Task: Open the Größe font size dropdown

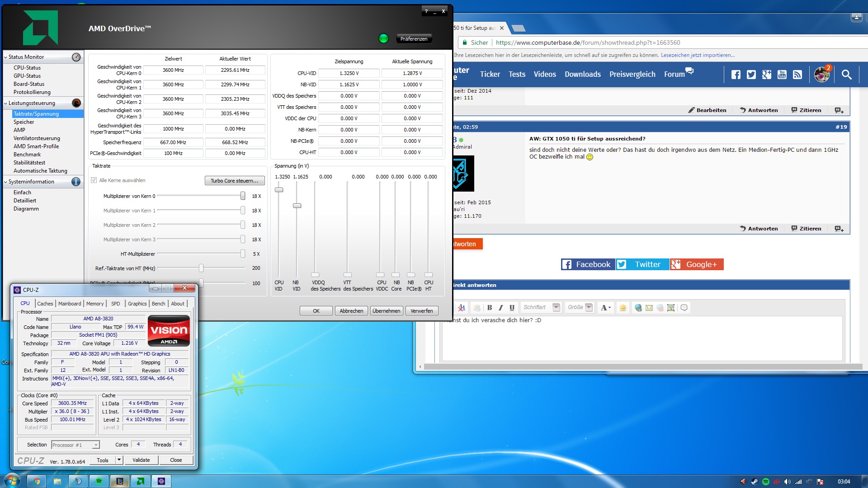Action: click(x=589, y=308)
